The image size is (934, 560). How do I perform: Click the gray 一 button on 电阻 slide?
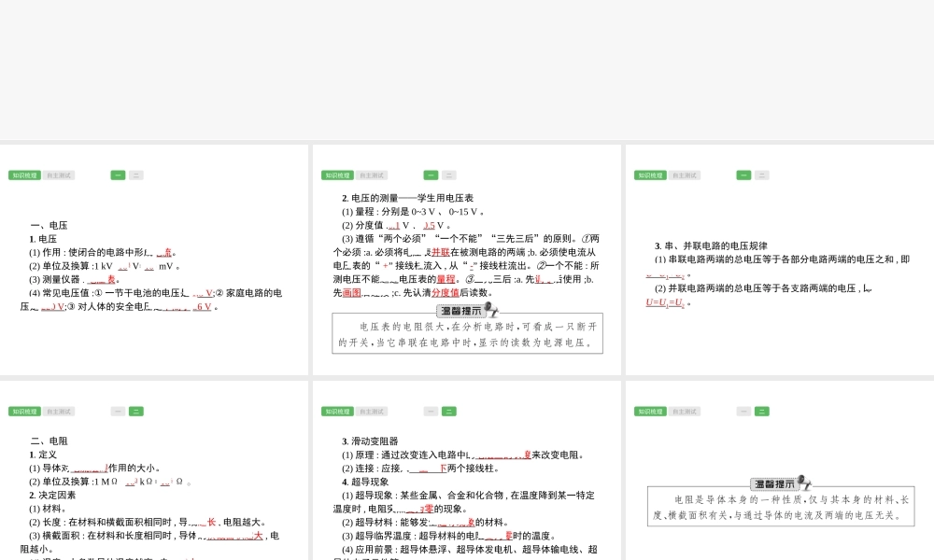point(118,412)
